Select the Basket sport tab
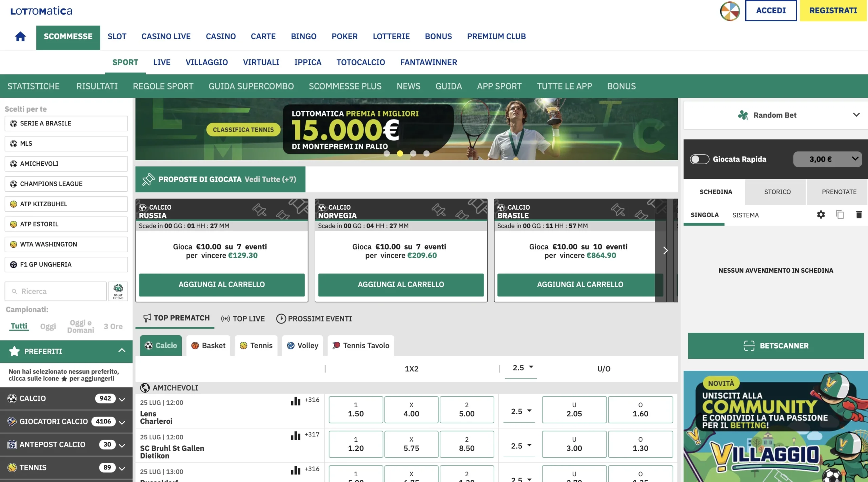The image size is (868, 482). point(208,345)
